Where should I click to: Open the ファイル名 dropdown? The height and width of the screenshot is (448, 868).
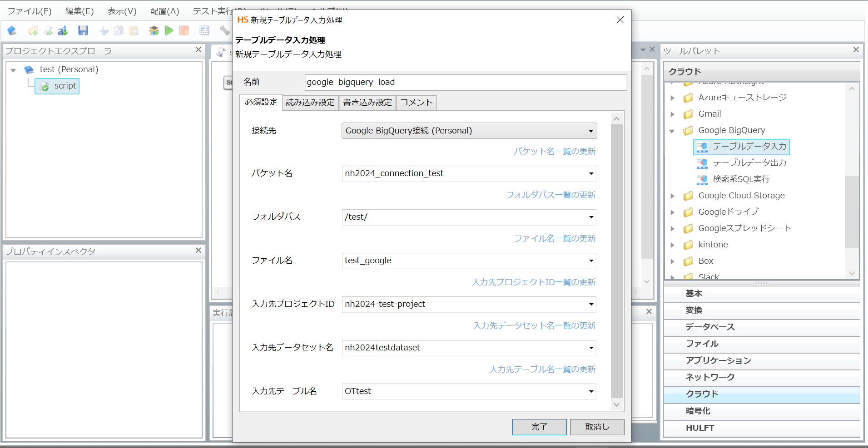591,261
